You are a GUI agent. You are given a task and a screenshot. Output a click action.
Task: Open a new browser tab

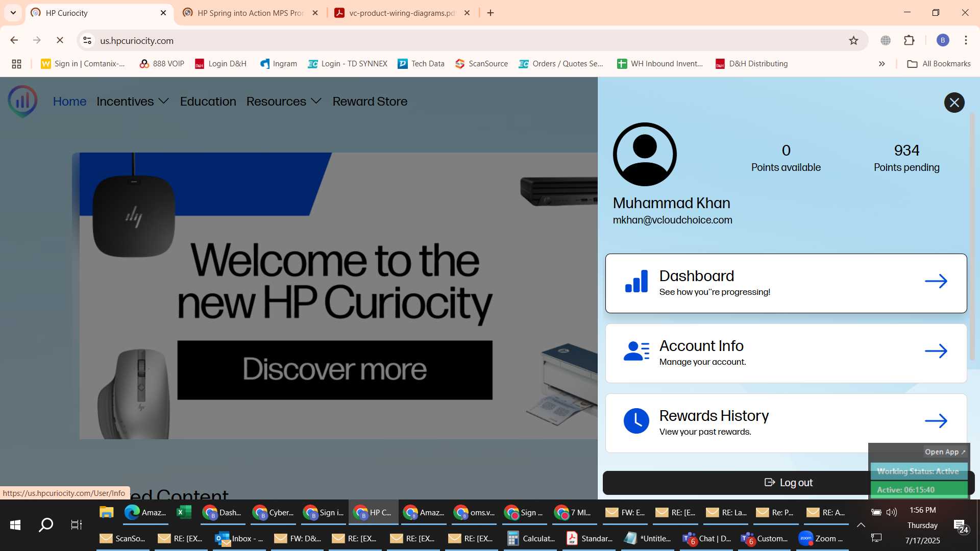pos(491,13)
